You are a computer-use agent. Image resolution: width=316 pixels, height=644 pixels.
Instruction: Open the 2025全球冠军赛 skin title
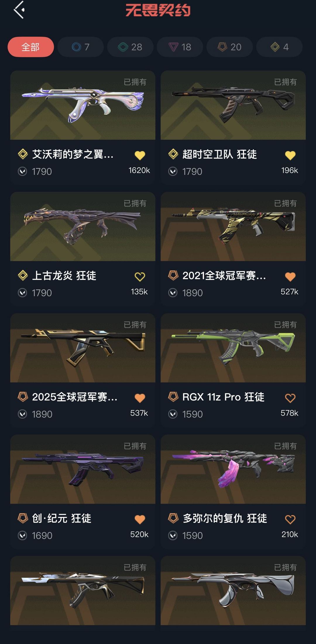pyautogui.click(x=75, y=397)
